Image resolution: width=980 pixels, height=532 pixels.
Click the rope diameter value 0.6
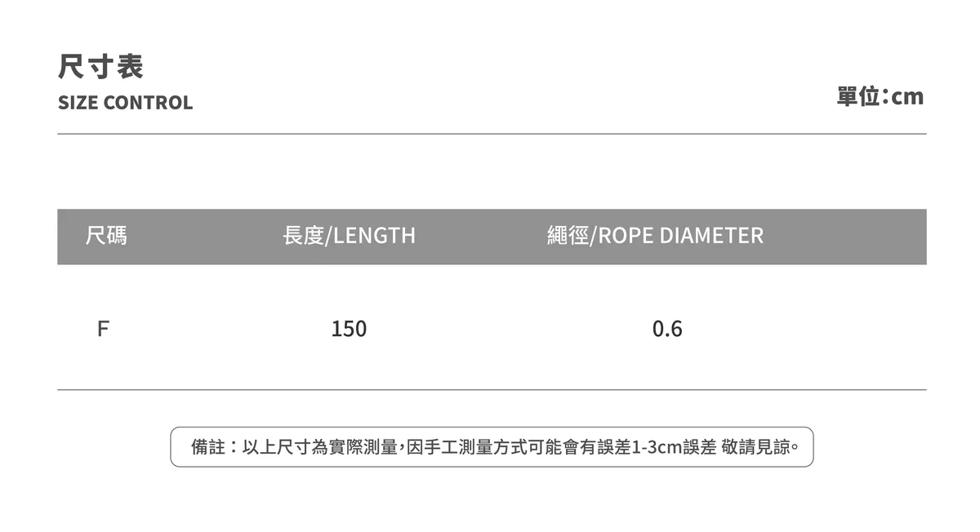pyautogui.click(x=667, y=329)
